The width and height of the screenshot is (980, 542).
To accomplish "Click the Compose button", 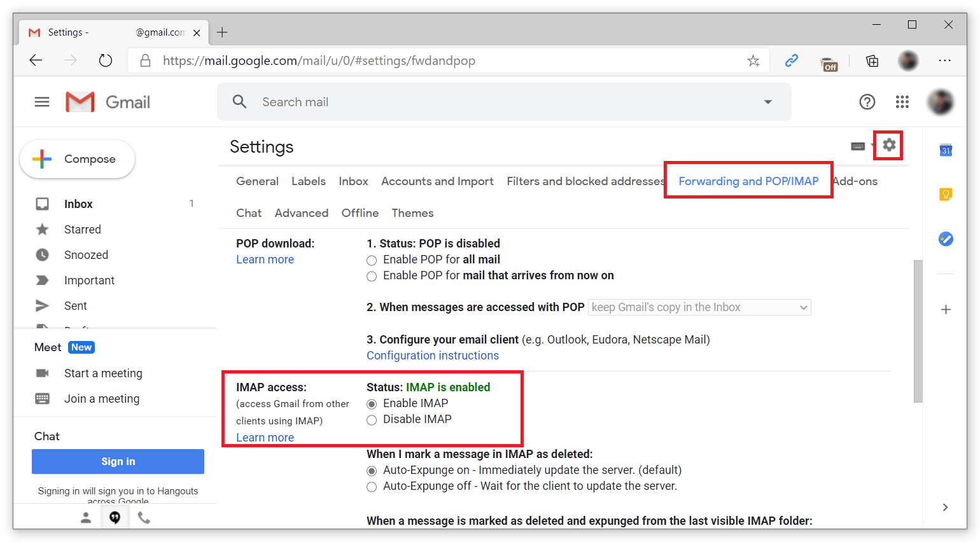I will click(78, 159).
